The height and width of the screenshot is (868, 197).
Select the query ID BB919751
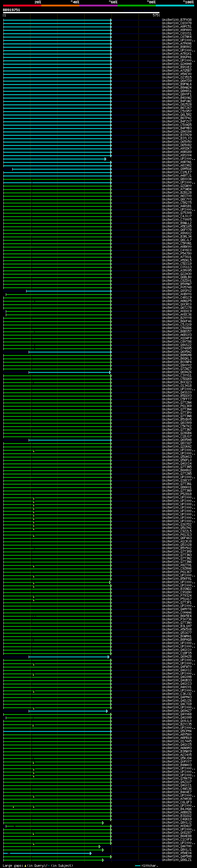(11, 10)
